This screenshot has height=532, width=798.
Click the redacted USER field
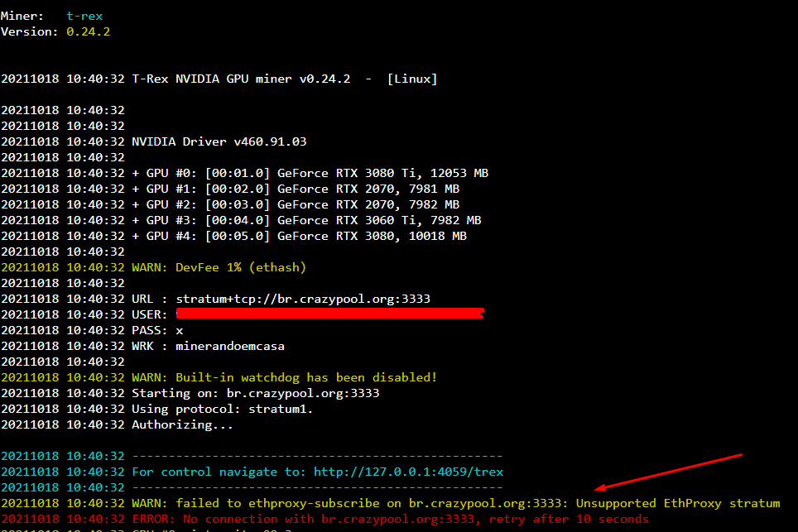pyautogui.click(x=327, y=314)
